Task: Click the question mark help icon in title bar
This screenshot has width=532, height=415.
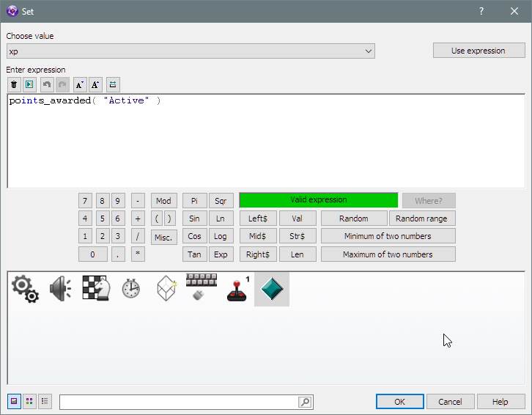Action: pyautogui.click(x=481, y=11)
